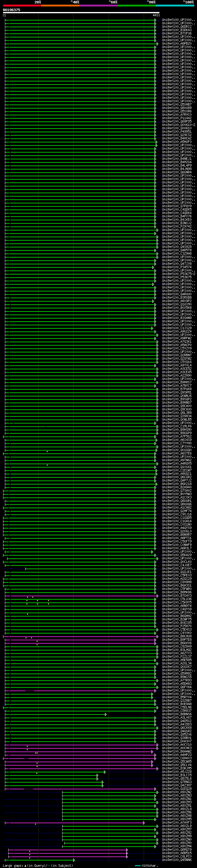Select hit label UniRef100_A5JZZ8

177,772
